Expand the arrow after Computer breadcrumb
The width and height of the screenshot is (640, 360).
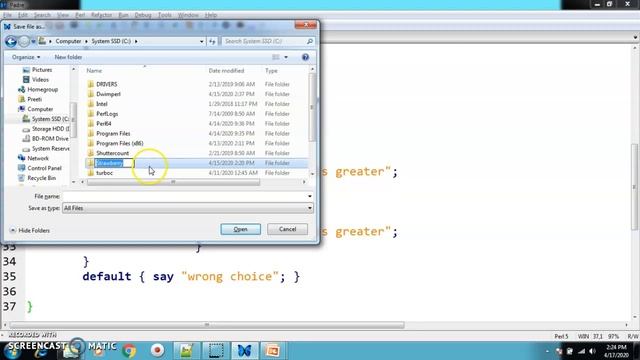coord(86,41)
